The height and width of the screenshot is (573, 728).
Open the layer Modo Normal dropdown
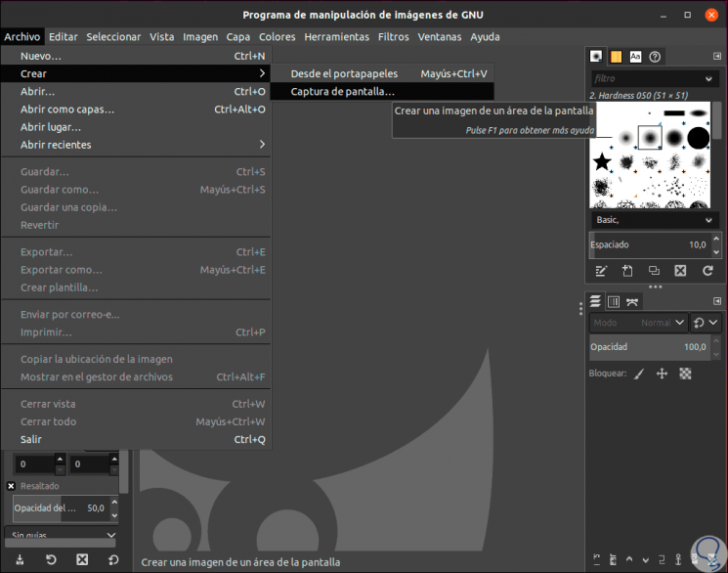click(638, 323)
